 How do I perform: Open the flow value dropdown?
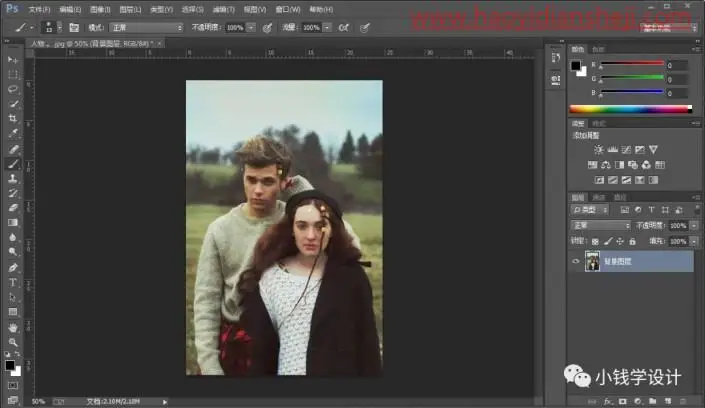tap(327, 28)
